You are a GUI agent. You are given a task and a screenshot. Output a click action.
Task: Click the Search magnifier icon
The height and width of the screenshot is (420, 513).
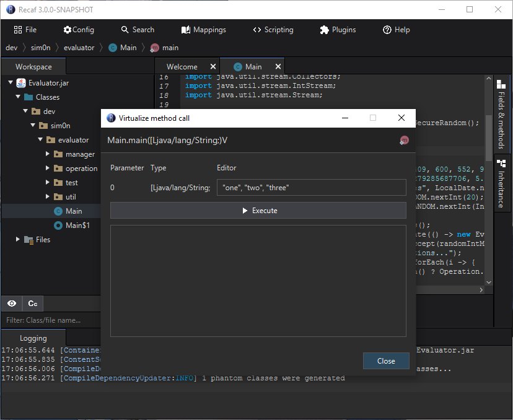click(x=125, y=30)
